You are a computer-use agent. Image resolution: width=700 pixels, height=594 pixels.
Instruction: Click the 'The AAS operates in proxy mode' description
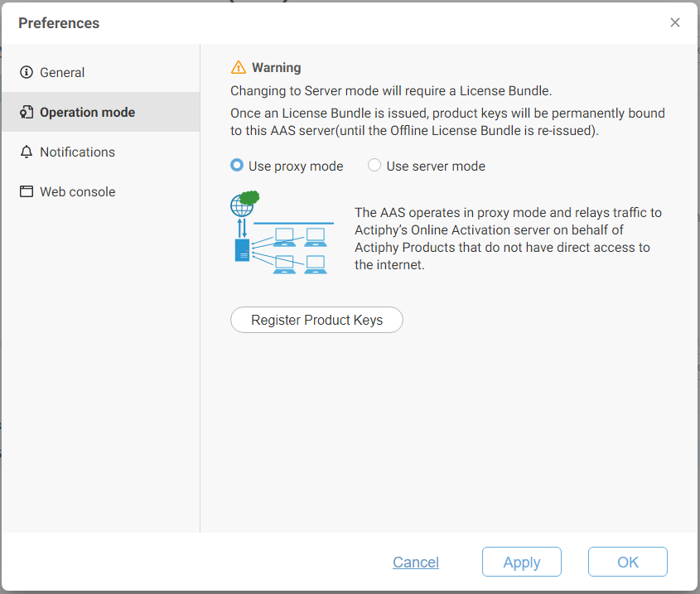tap(508, 239)
